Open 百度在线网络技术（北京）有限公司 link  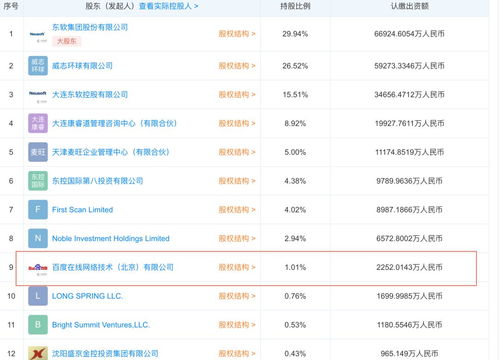tap(113, 267)
